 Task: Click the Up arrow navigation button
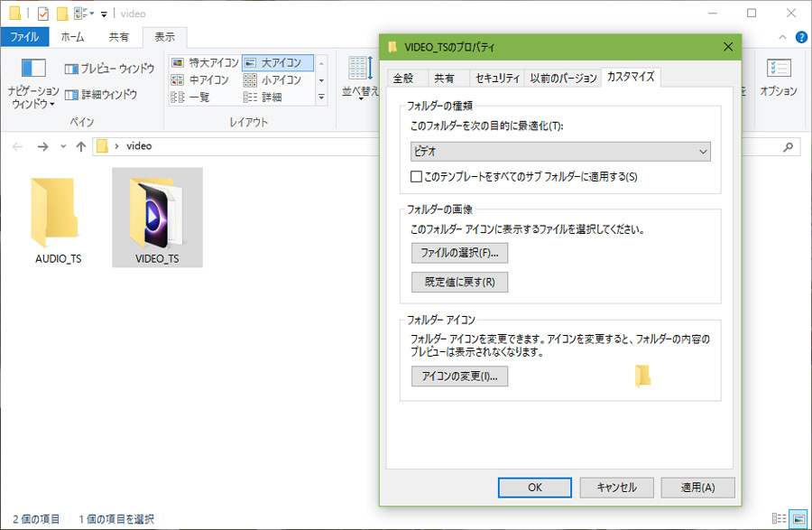pyautogui.click(x=81, y=146)
